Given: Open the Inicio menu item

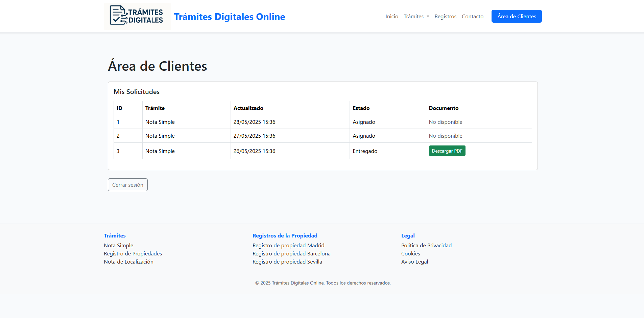Looking at the screenshot, I should pos(391,16).
